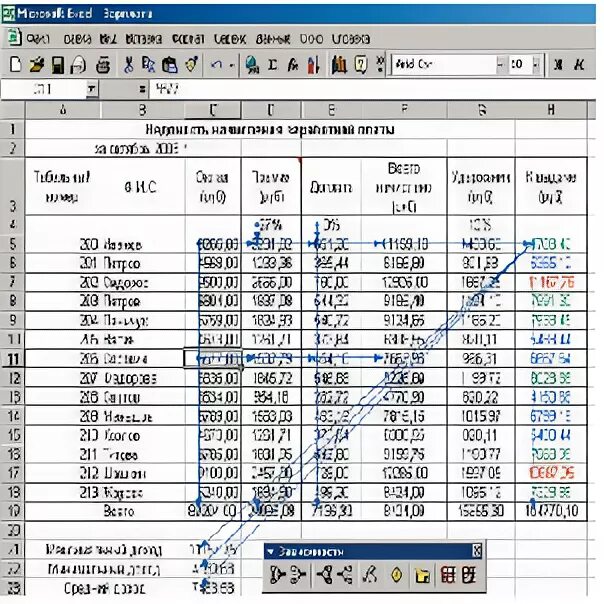Click the AutoSum sigma icon
Image resolution: width=604 pixels, height=604 pixels.
click(272, 65)
